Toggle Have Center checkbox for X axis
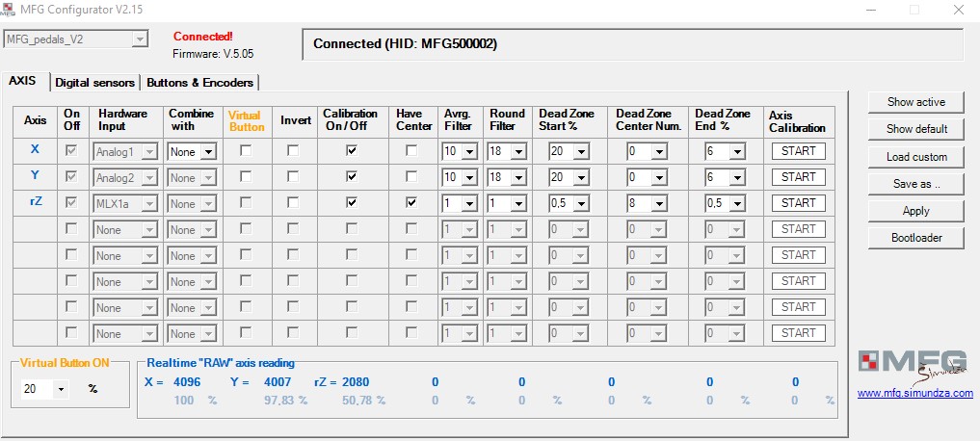Viewport: 980px width, 441px height. click(x=411, y=151)
